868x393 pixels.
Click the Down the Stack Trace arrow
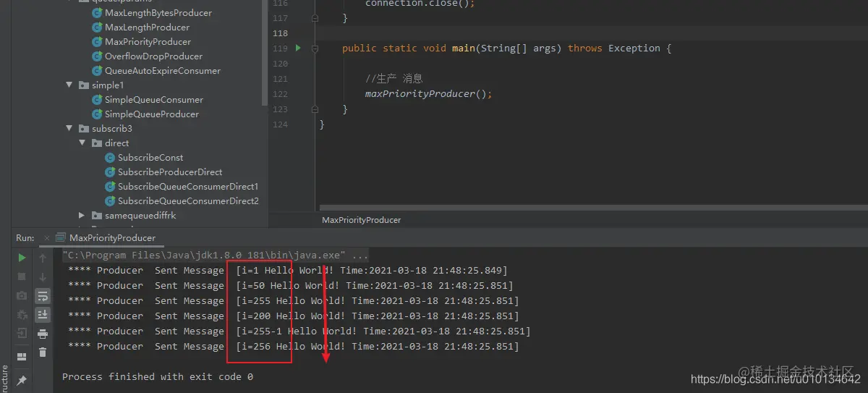[43, 276]
